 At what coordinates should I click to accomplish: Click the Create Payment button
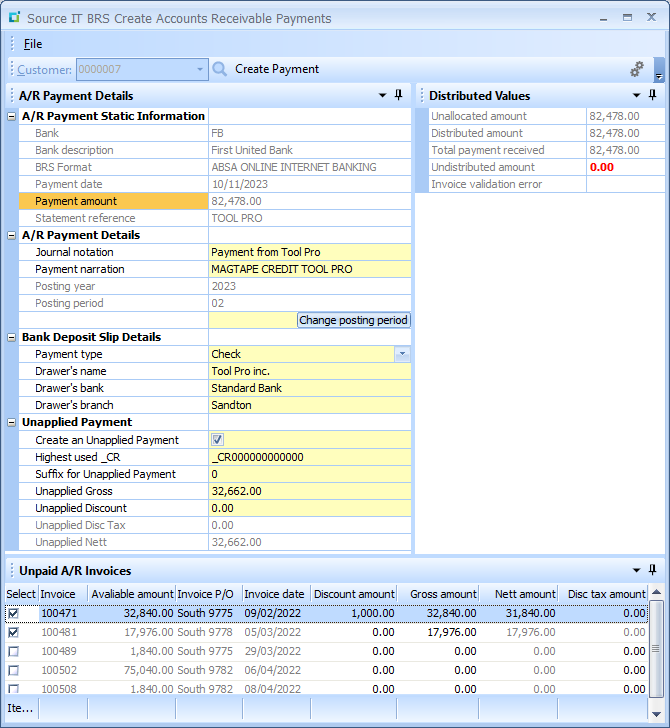coord(277,69)
